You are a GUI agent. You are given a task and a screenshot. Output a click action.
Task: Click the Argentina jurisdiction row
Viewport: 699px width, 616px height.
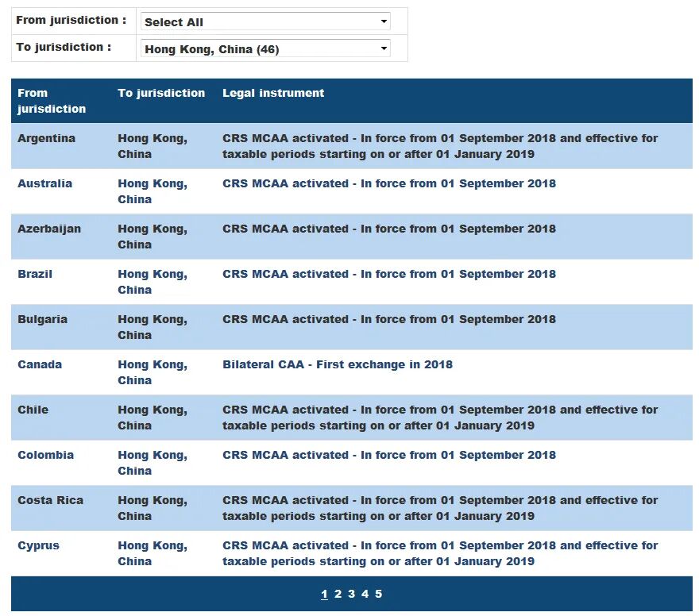(46, 138)
